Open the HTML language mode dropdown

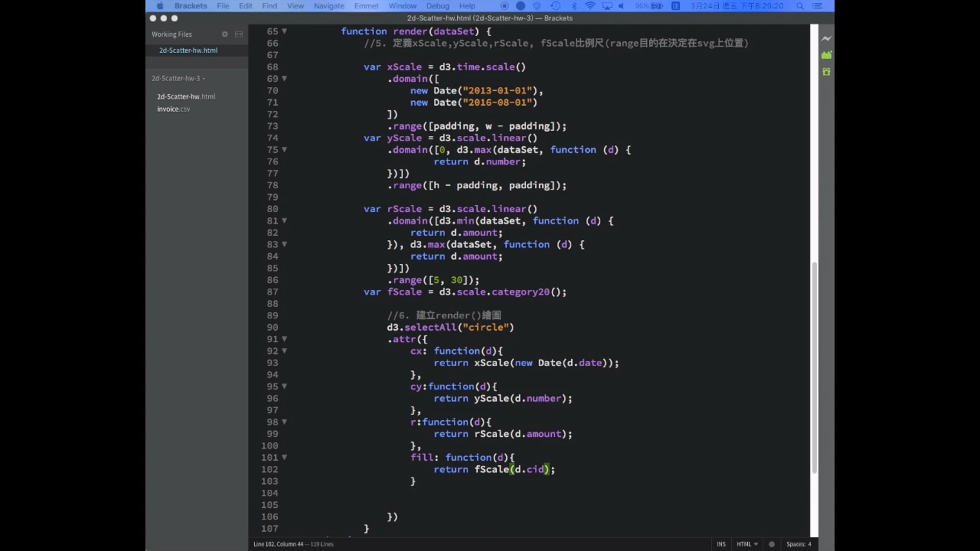(747, 544)
